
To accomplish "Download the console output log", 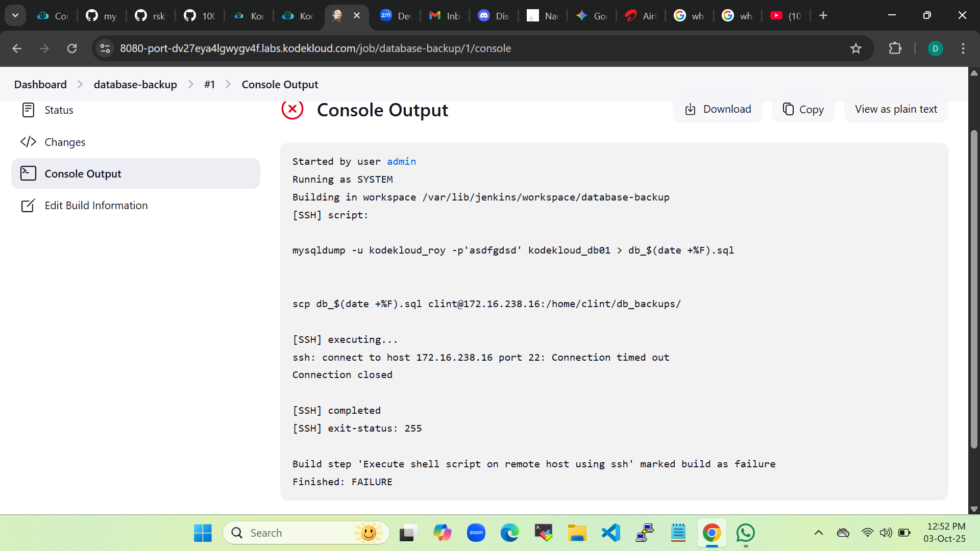I will pyautogui.click(x=718, y=109).
